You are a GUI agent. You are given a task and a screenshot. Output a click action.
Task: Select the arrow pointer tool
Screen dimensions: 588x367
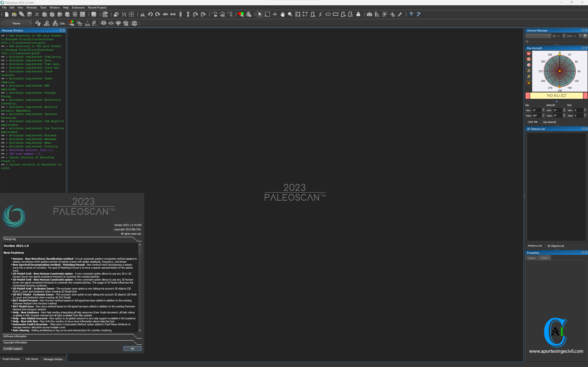pos(260,14)
